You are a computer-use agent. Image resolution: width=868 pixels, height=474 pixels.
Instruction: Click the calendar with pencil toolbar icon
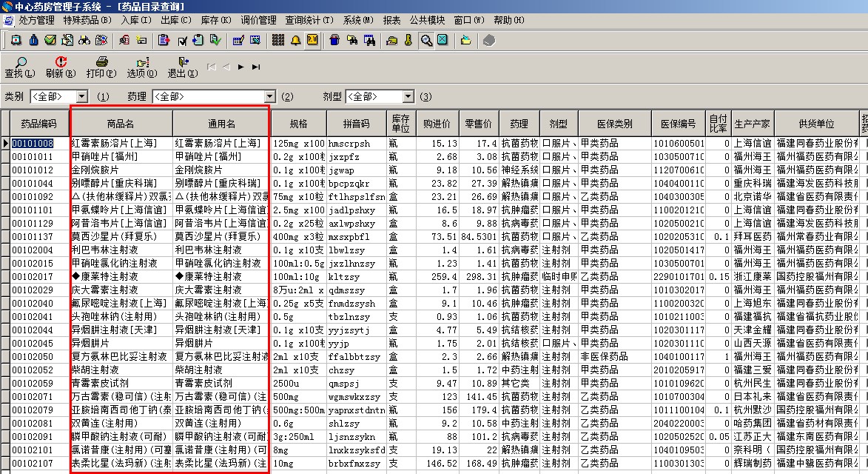click(238, 41)
